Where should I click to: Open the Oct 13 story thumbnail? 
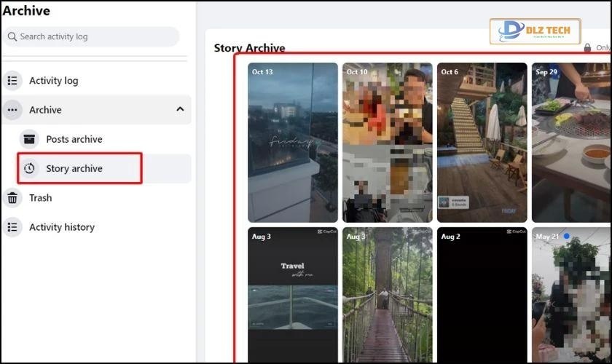coord(293,143)
